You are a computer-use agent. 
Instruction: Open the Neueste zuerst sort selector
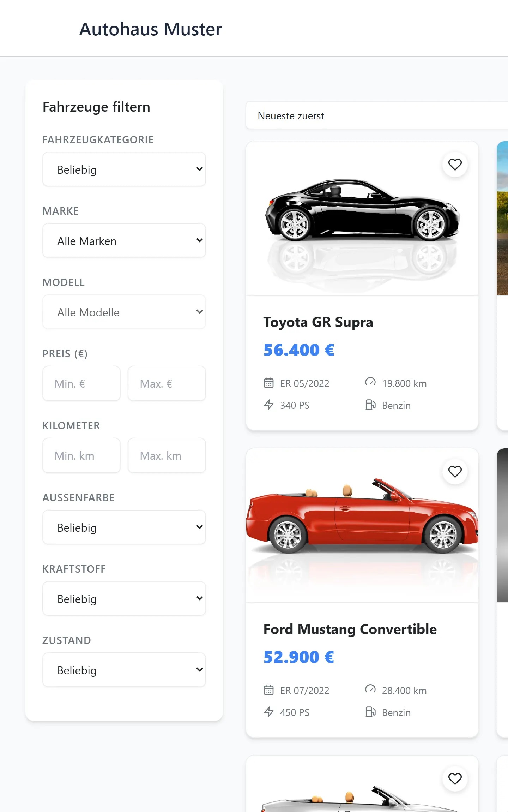click(x=377, y=116)
